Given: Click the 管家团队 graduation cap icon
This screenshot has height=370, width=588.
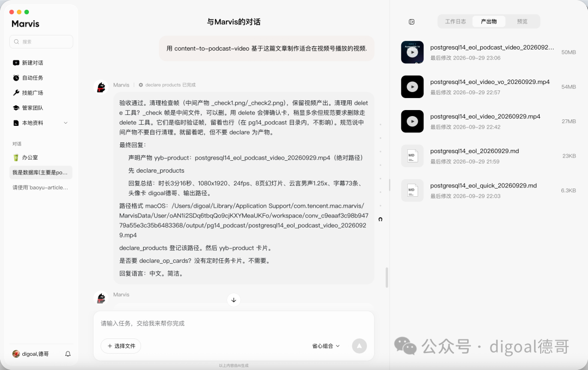Looking at the screenshot, I should (x=16, y=108).
